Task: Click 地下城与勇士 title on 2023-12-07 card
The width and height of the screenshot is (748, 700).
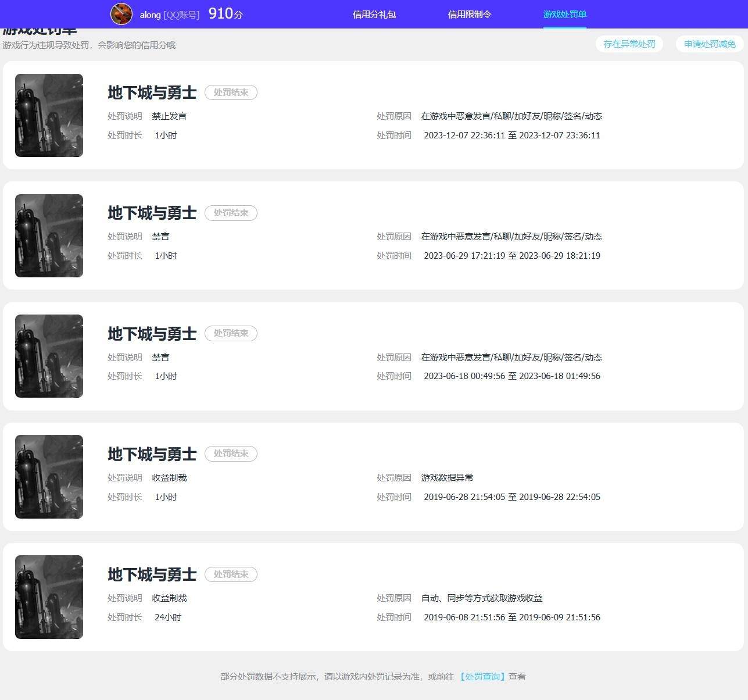Action: (152, 92)
